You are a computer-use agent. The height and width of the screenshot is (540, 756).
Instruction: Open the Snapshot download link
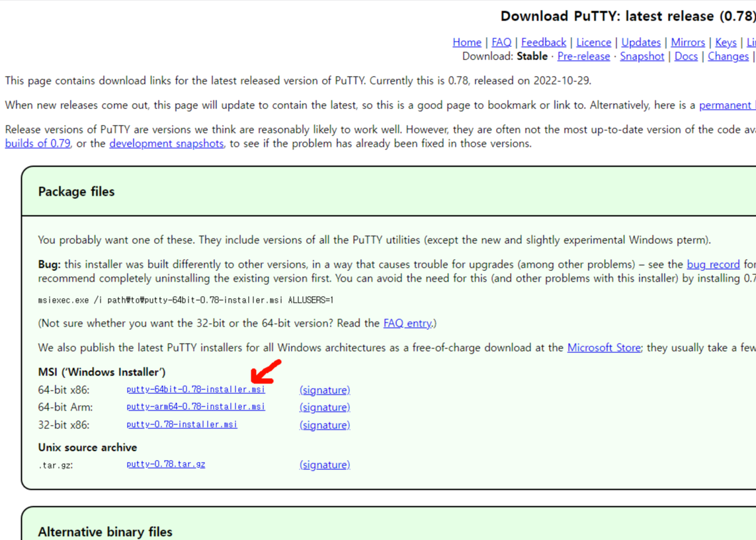[x=642, y=56]
